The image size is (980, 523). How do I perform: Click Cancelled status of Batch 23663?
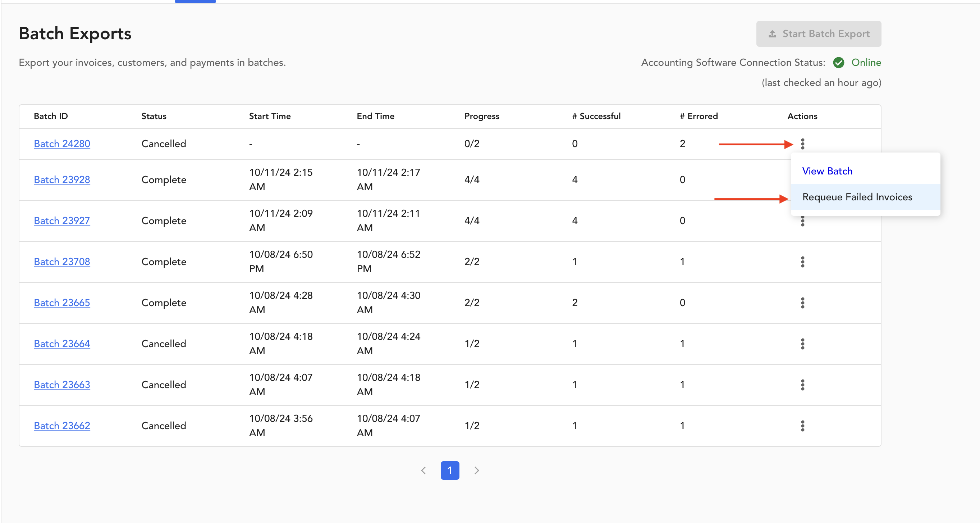pos(164,385)
